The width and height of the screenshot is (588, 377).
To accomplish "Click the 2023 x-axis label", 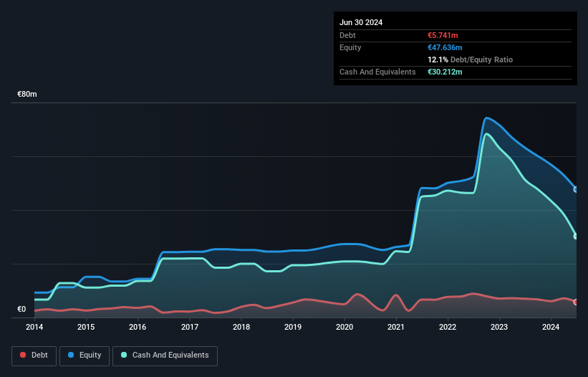I will (499, 327).
